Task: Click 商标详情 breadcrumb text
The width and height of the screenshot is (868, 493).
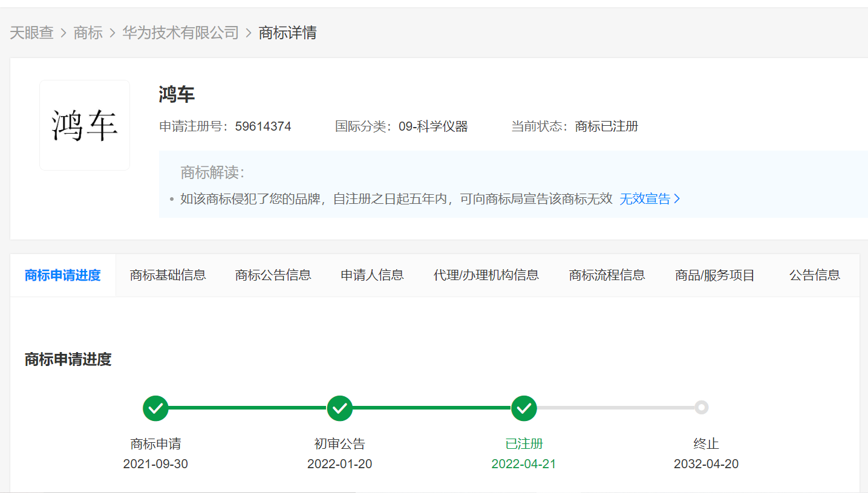Action: (287, 33)
